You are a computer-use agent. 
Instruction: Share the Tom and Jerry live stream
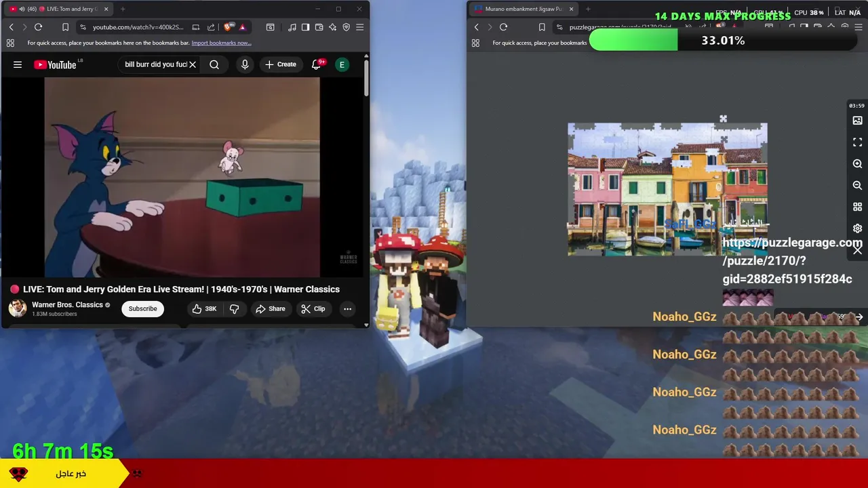coord(270,308)
